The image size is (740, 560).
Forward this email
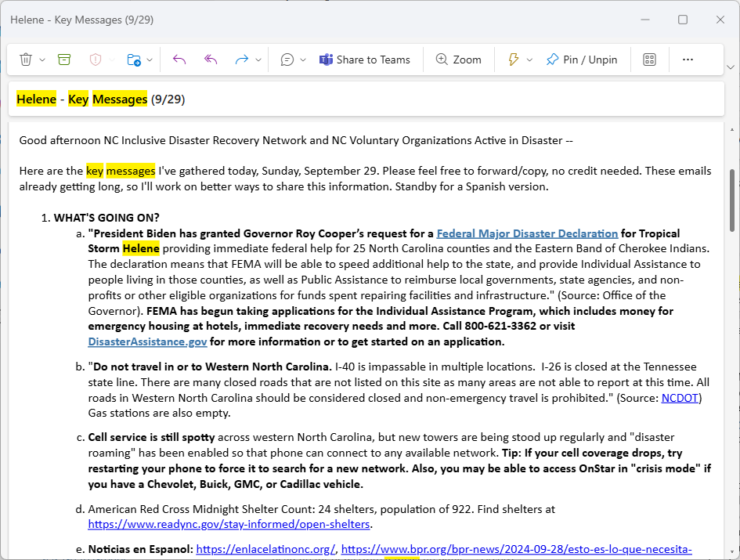(x=241, y=60)
